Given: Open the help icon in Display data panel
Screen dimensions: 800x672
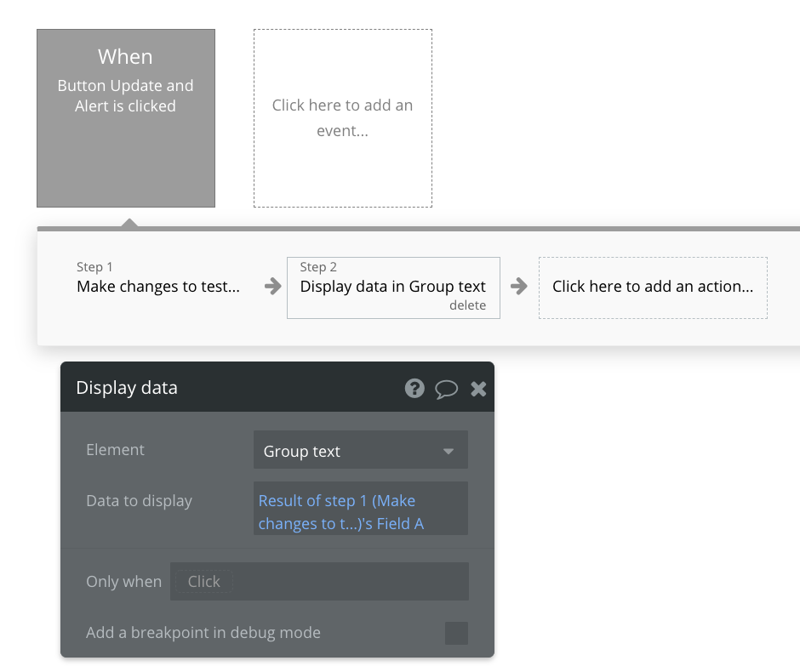Looking at the screenshot, I should point(414,389).
